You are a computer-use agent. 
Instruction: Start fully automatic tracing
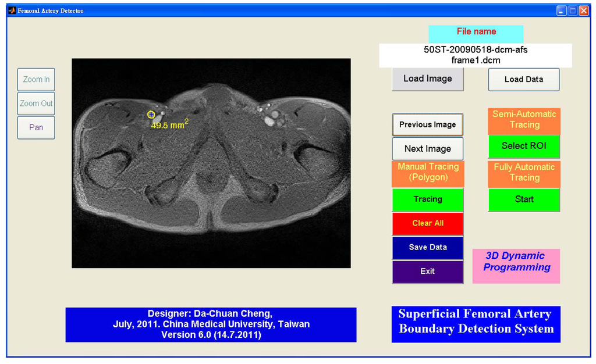524,199
